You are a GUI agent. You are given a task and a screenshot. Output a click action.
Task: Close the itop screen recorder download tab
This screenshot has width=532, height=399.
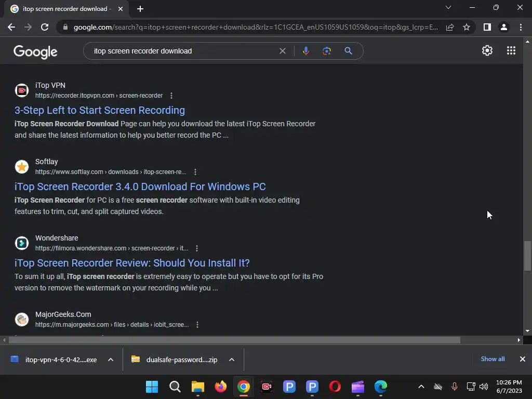click(121, 9)
